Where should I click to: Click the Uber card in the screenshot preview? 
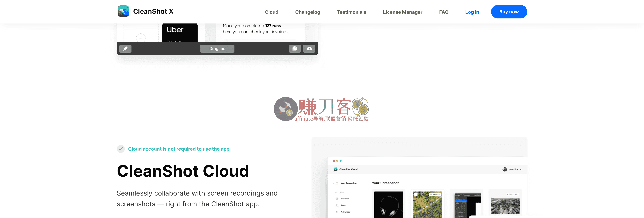[x=180, y=33]
